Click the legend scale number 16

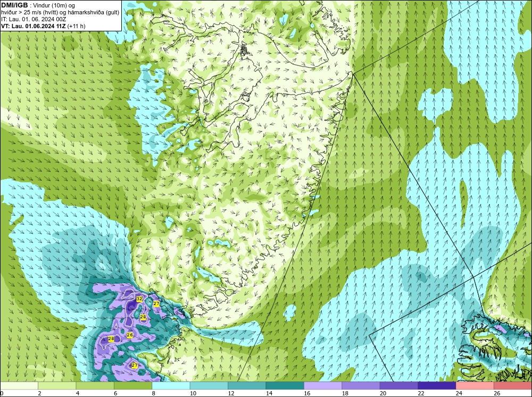pos(307,393)
